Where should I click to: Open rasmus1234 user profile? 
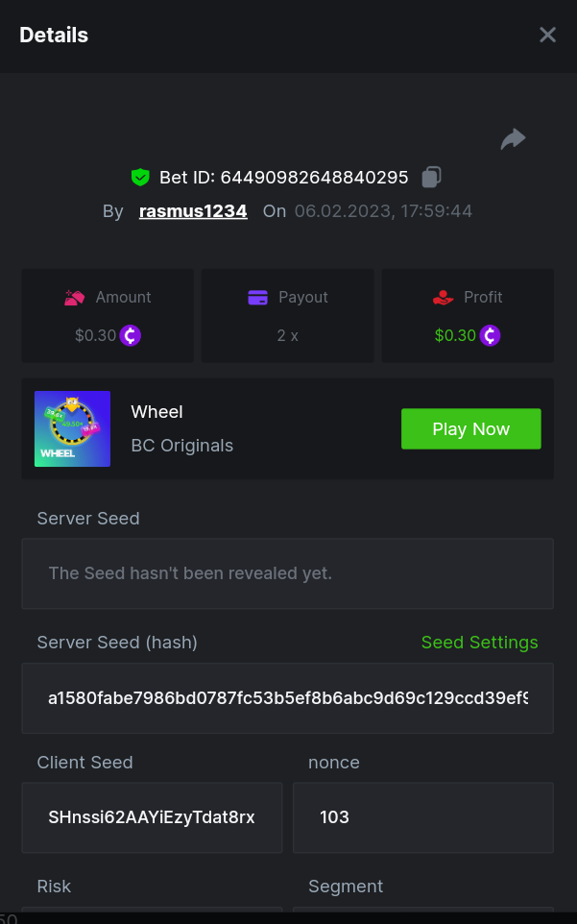pos(193,211)
